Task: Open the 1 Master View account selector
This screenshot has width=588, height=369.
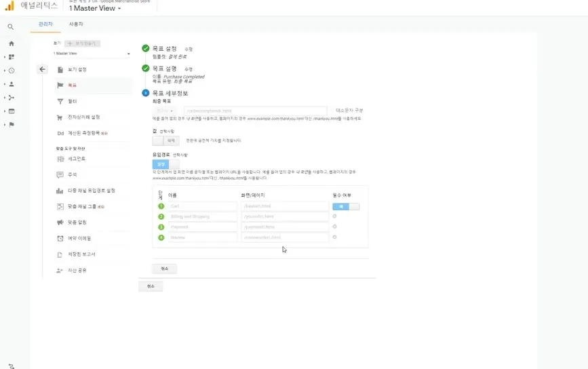Action: coord(95,8)
